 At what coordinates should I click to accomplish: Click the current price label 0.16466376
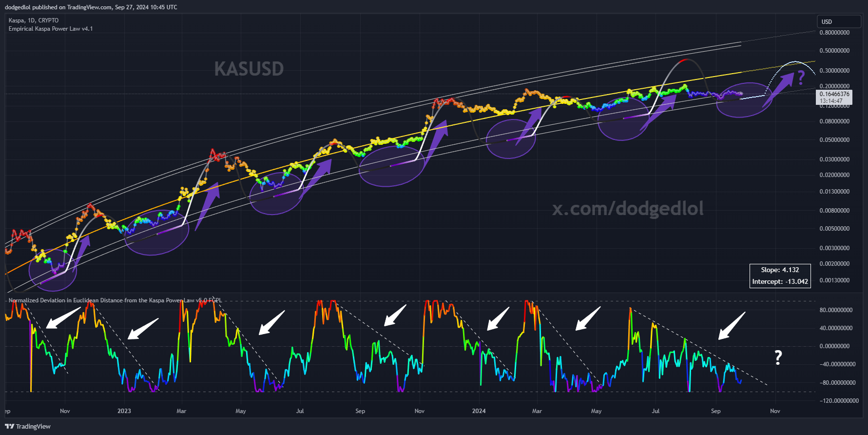834,94
